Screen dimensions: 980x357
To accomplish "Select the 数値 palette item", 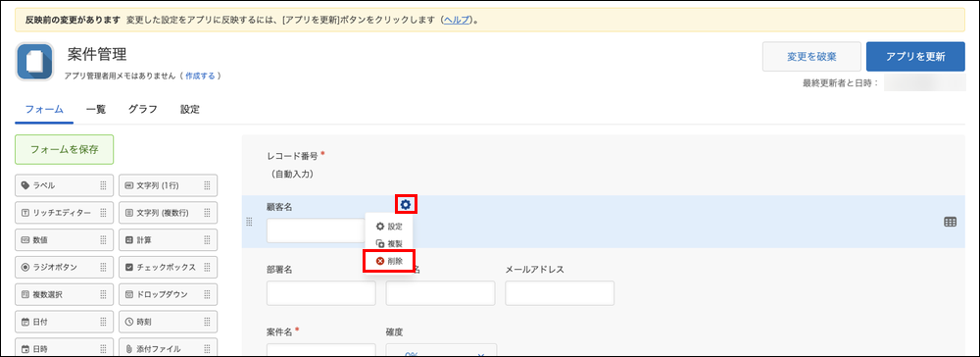I will (x=64, y=240).
